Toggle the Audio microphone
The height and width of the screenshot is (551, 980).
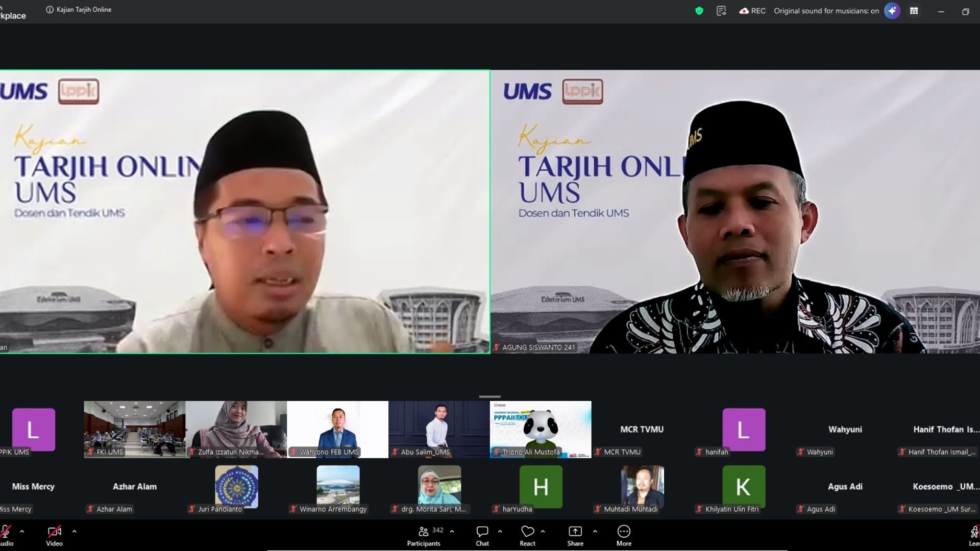pos(6,536)
